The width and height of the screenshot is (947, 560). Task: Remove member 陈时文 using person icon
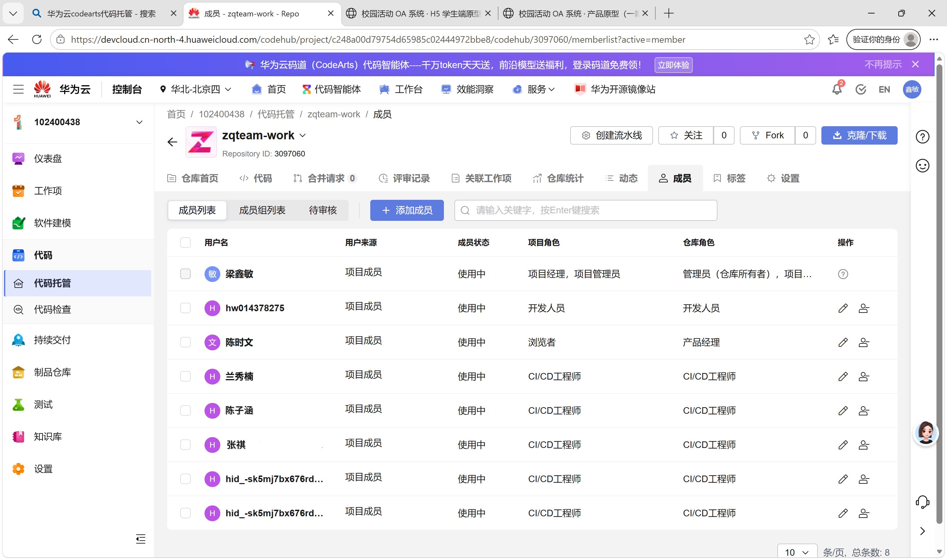(864, 343)
